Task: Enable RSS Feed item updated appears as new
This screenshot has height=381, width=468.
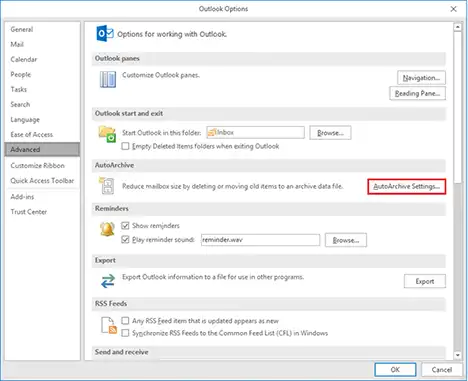Action: coord(125,321)
